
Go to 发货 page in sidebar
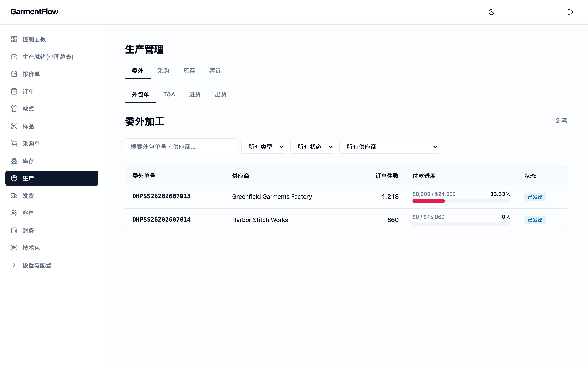52,196
